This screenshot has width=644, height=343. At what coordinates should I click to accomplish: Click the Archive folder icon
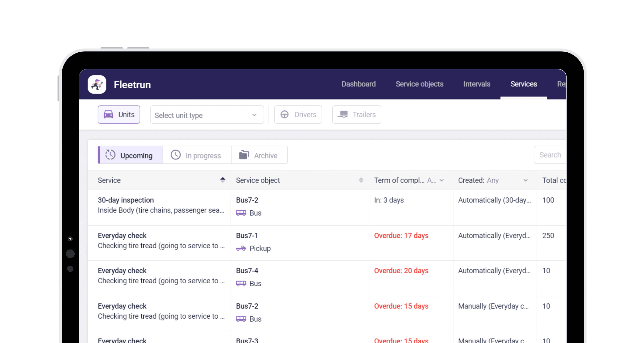click(x=244, y=155)
